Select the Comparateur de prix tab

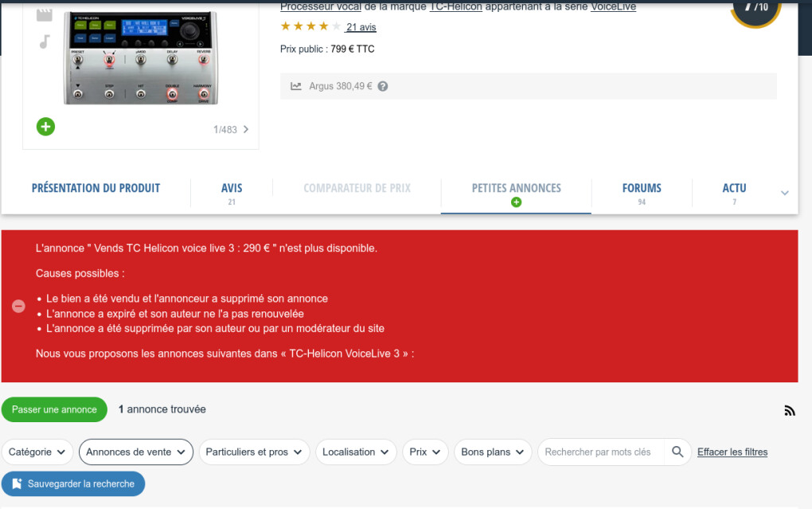click(357, 188)
